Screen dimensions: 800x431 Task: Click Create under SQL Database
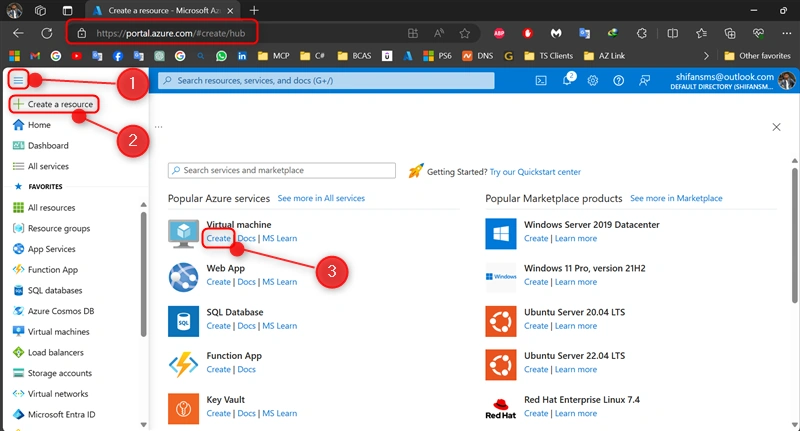(x=218, y=326)
